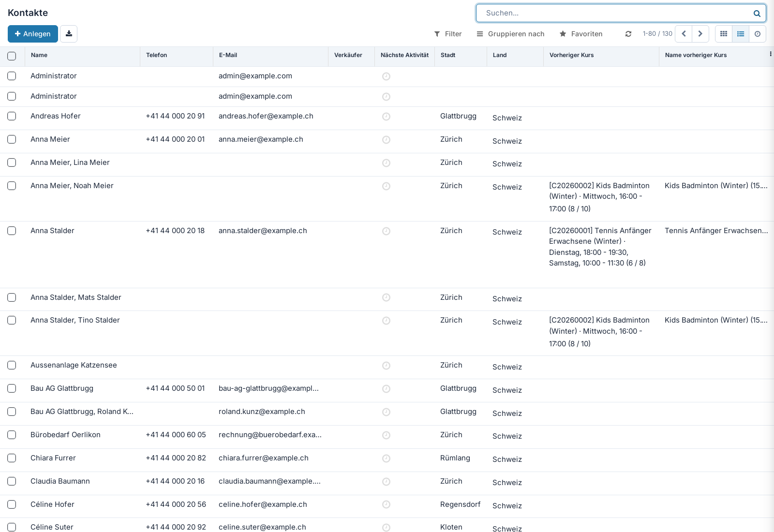This screenshot has width=774, height=532.
Task: Click activity clock icon for Anna Stalder
Action: (386, 231)
